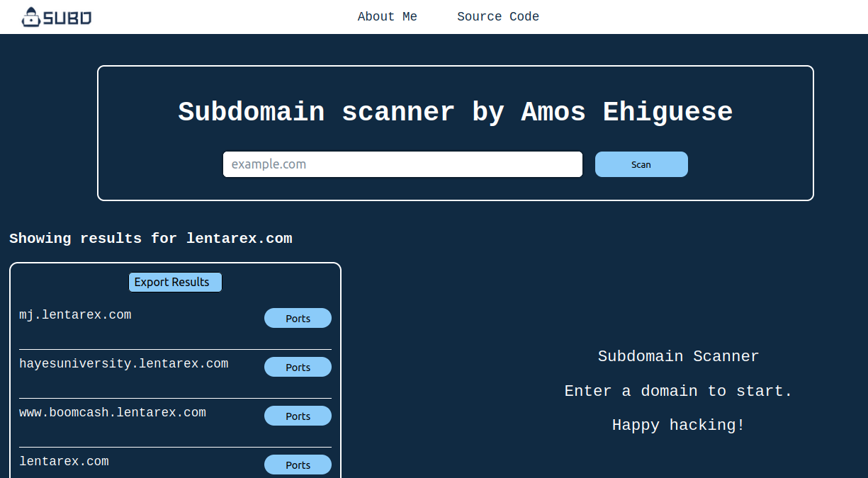Select the mj.lentarex.com subdomain text
The image size is (868, 478).
75,314
